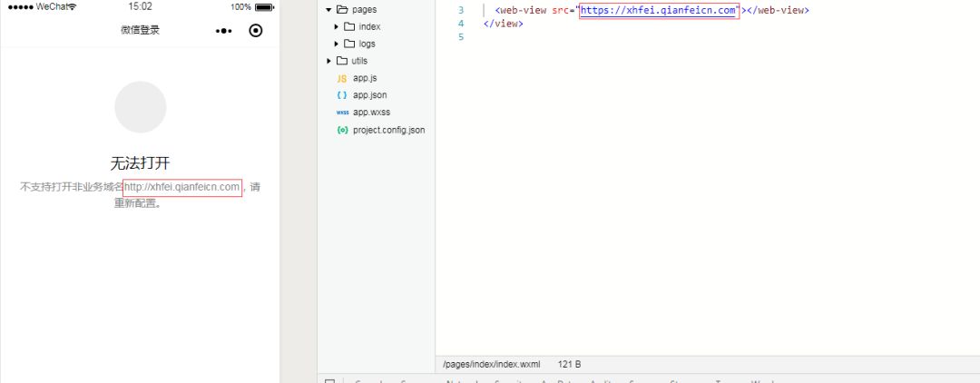Click the WiFi signal icon in simulator status bar
980x383 pixels.
(73, 7)
